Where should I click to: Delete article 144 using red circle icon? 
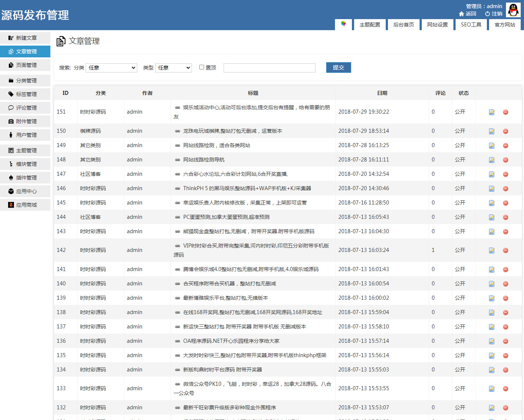506,217
